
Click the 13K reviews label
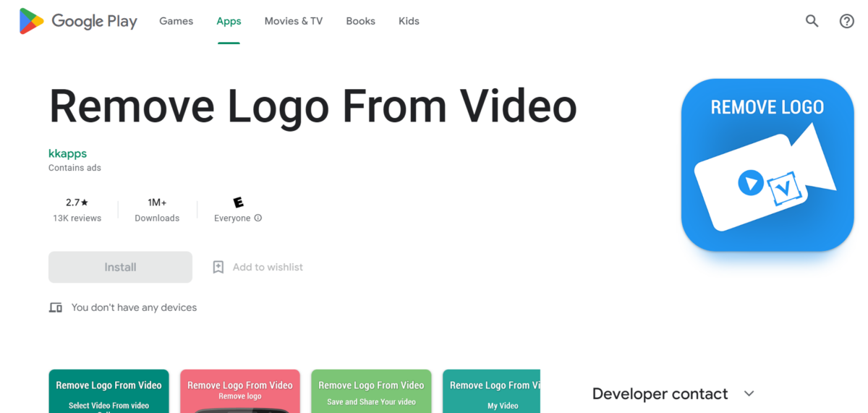click(x=77, y=218)
